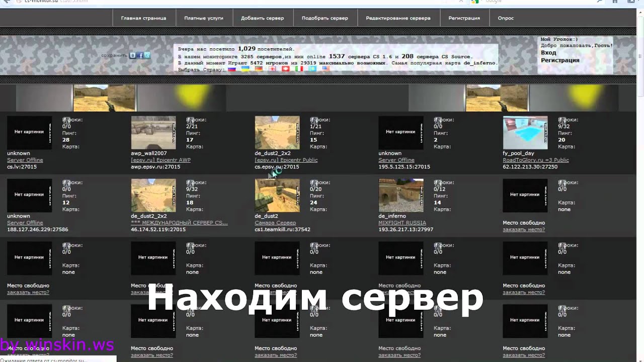
Task: Click the left dust map banner image
Action: (105, 98)
